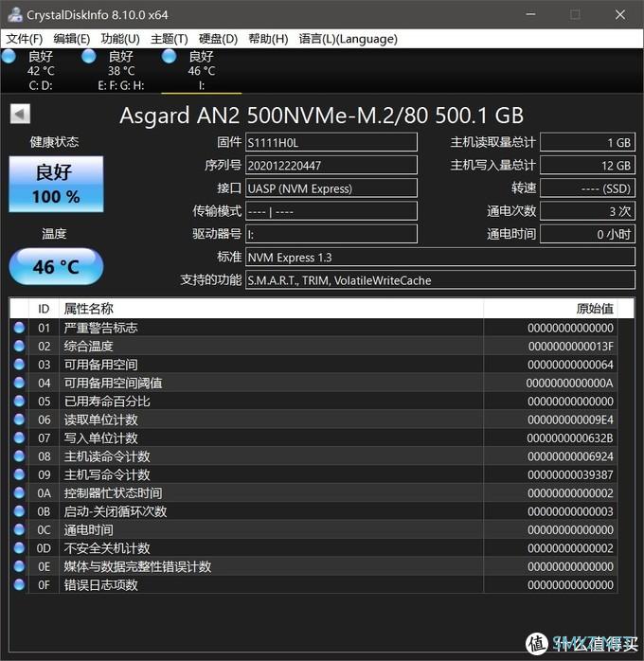Click the CrystalDiskInfo app icon in title bar
The width and height of the screenshot is (644, 661).
tap(15, 15)
